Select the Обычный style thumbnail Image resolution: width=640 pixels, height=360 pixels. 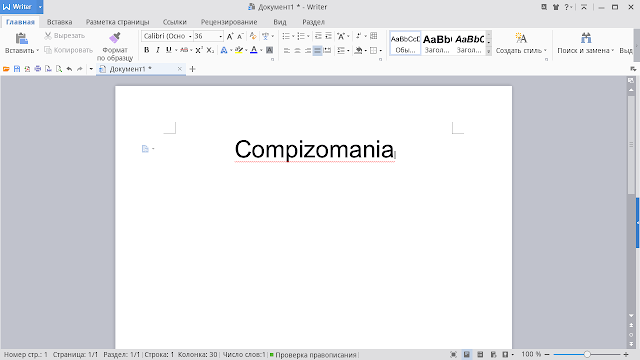405,43
